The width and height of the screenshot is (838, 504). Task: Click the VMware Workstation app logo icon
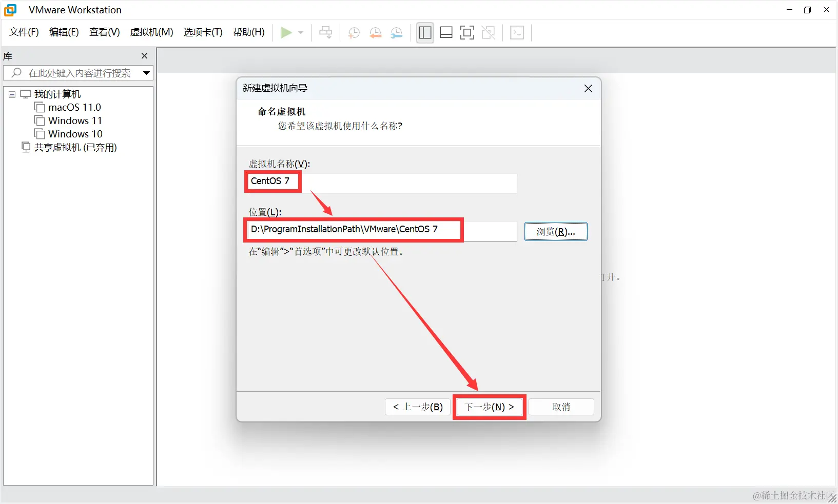(10, 10)
